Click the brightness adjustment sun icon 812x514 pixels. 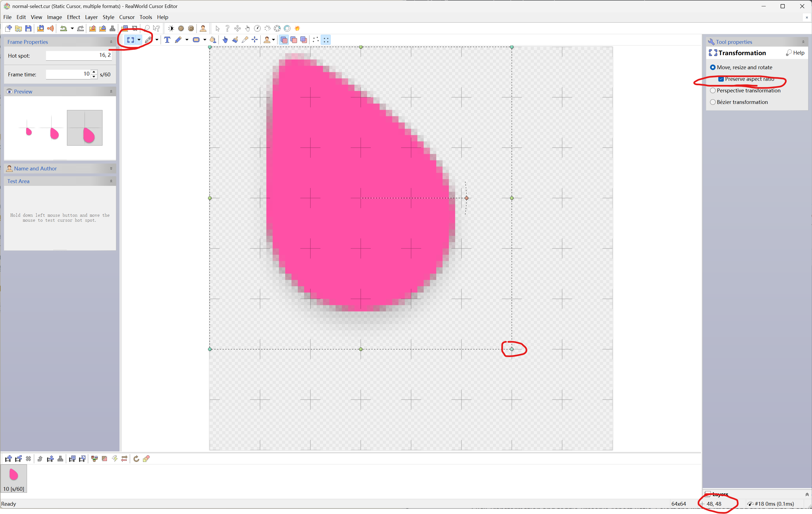pos(171,28)
